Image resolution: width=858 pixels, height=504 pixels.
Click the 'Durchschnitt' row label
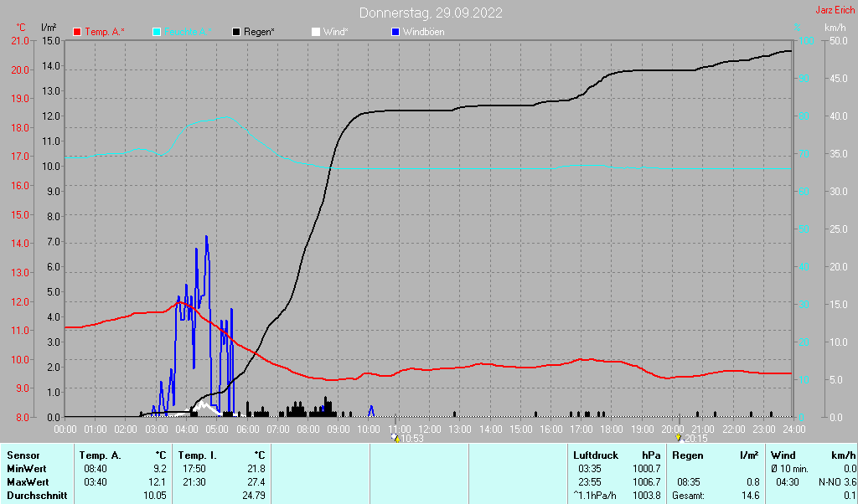coord(37,496)
